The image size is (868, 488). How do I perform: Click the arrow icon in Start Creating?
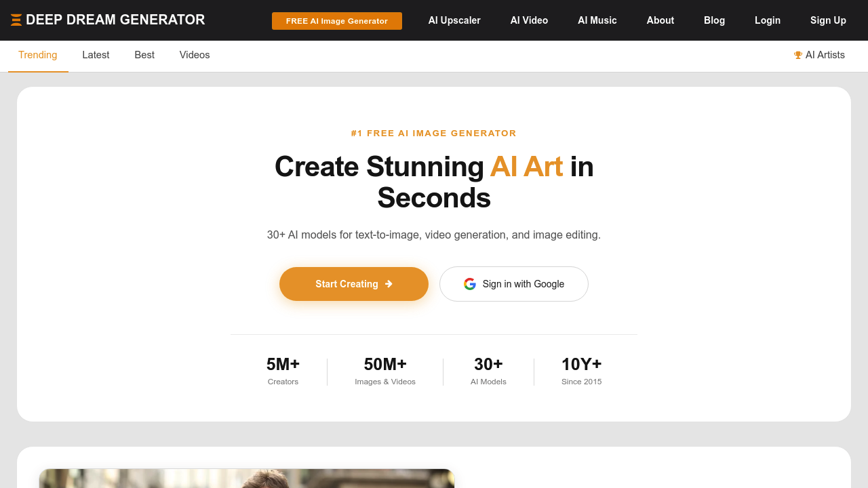tap(389, 284)
